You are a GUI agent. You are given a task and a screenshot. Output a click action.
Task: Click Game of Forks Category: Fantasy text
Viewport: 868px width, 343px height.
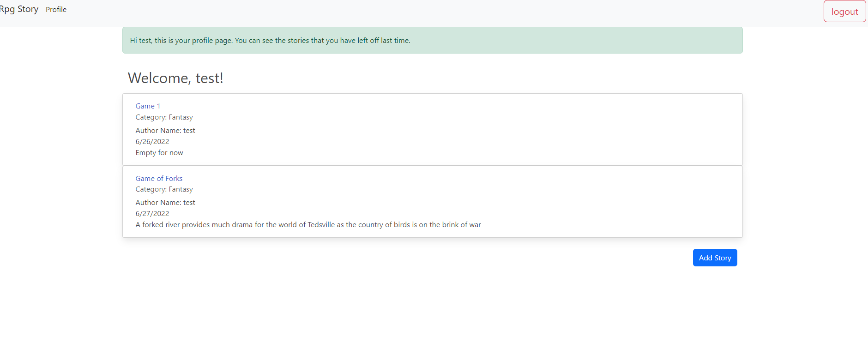click(x=164, y=189)
